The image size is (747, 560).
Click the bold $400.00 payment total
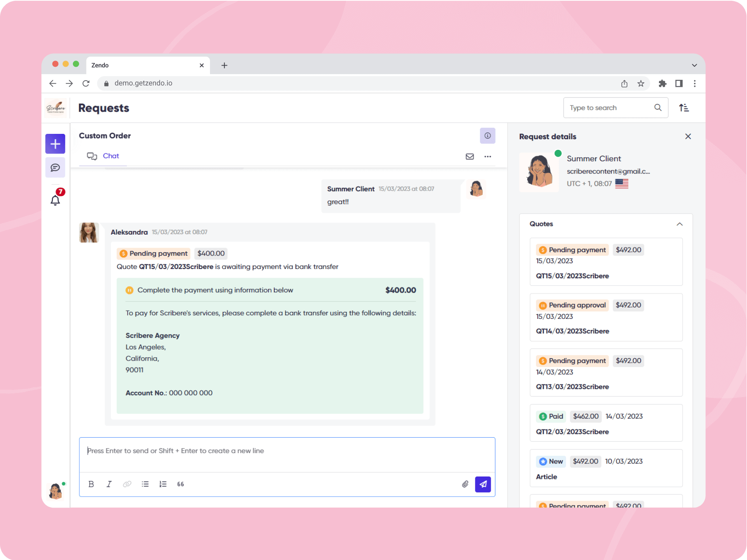coord(401,290)
